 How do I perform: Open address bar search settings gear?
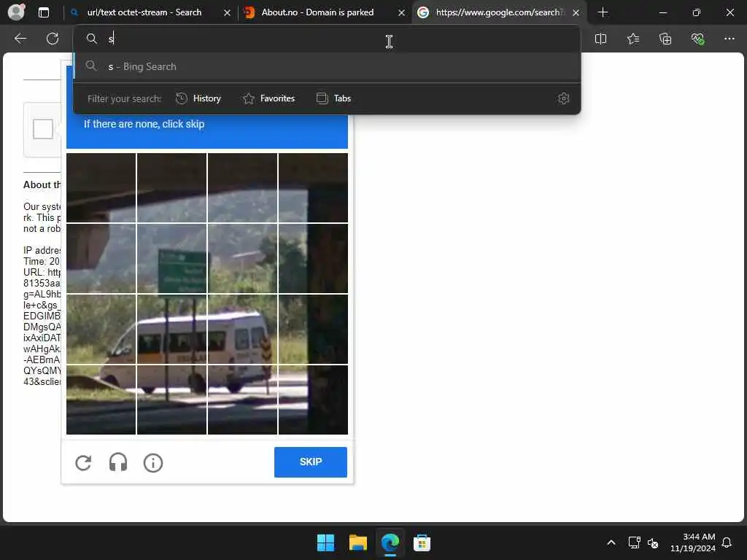pyautogui.click(x=564, y=98)
